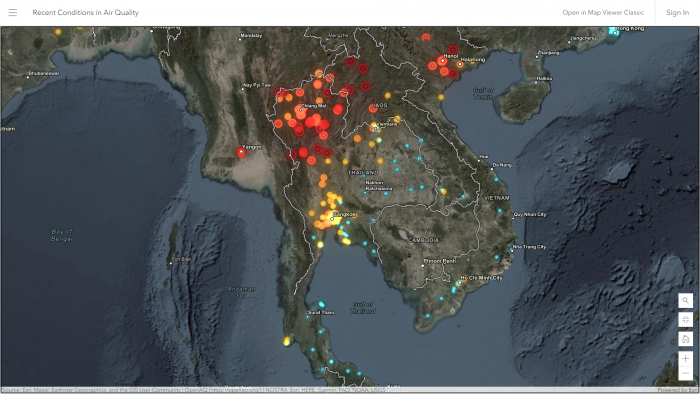700x394 pixels.
Task: Click the Gulf of Thailand label
Action: click(x=363, y=307)
